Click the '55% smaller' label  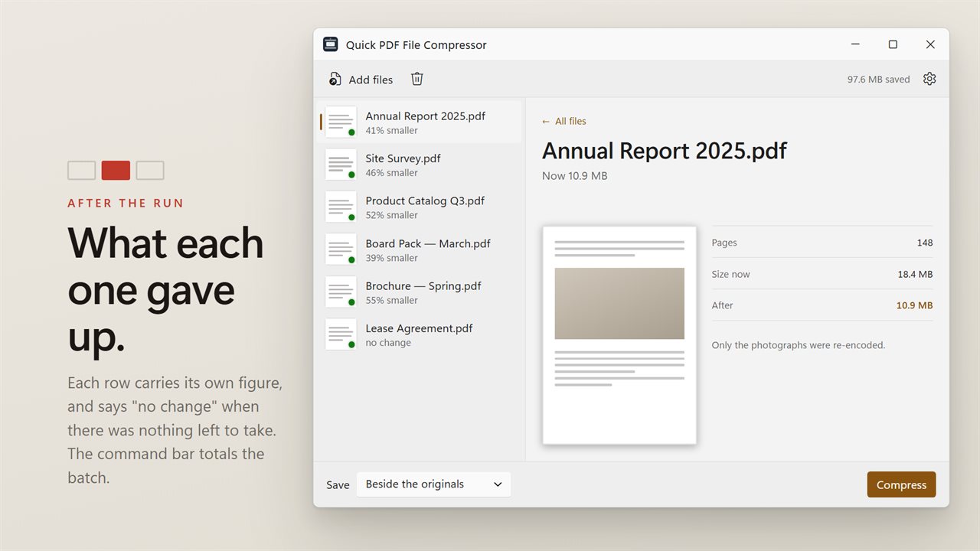click(392, 300)
